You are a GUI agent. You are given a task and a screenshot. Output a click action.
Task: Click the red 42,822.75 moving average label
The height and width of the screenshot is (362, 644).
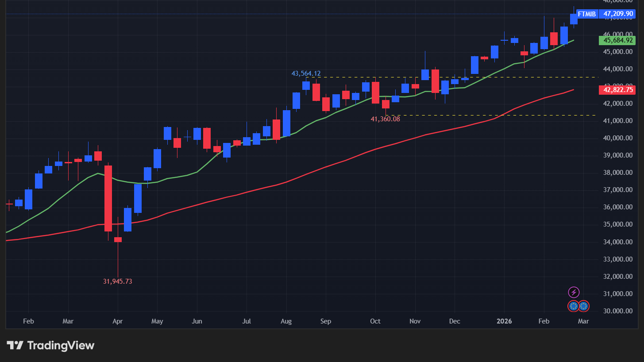[617, 90]
